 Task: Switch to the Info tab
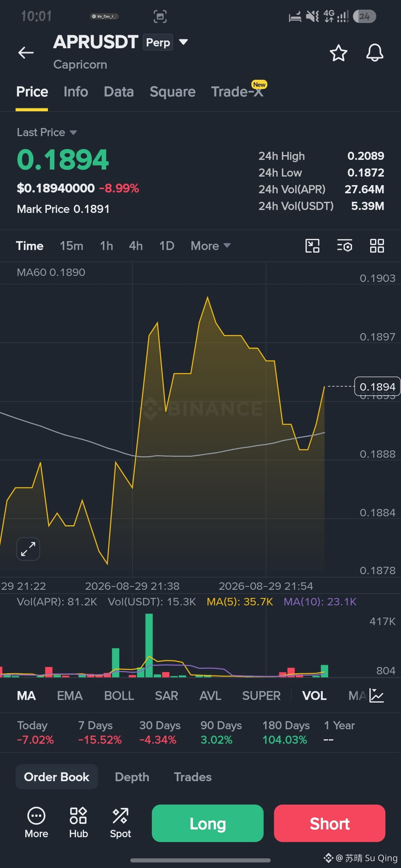tap(76, 92)
